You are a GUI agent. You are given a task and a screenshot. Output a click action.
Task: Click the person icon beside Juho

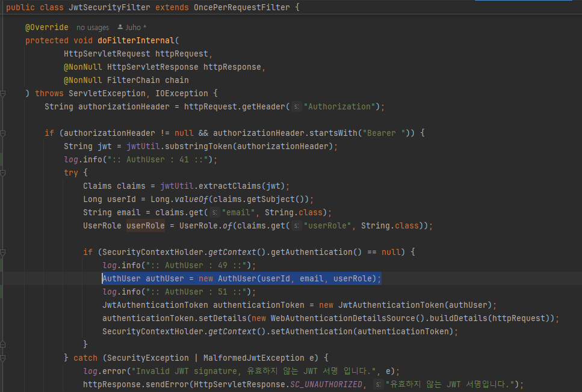pos(120,27)
